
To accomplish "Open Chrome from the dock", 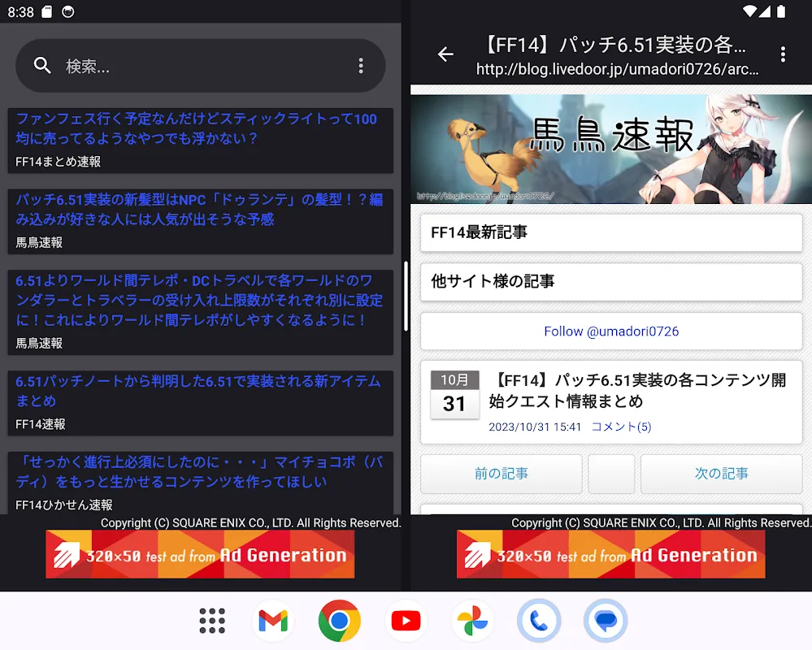I will coord(340,621).
